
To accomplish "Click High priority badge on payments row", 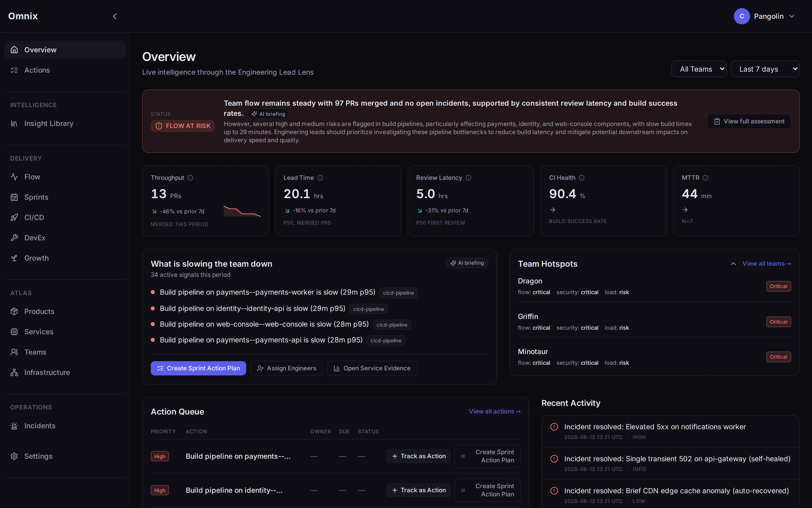I will tap(160, 456).
